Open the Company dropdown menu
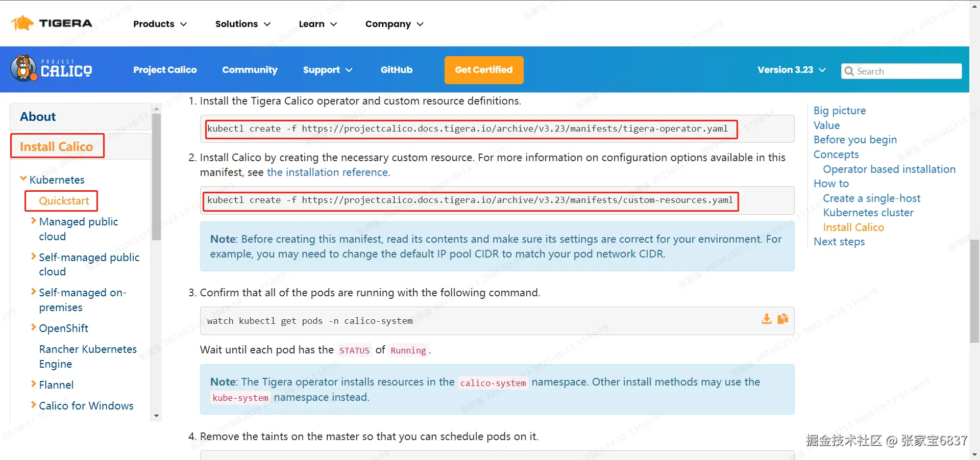This screenshot has width=980, height=460. (x=394, y=24)
